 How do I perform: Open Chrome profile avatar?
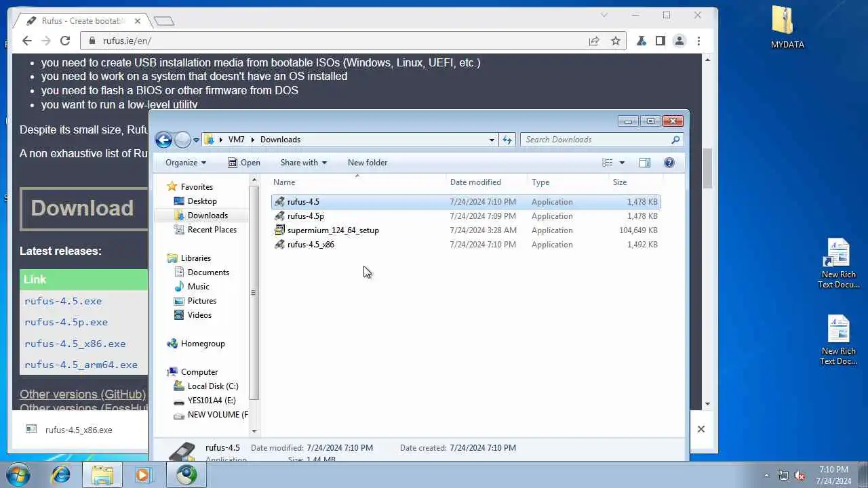point(679,41)
